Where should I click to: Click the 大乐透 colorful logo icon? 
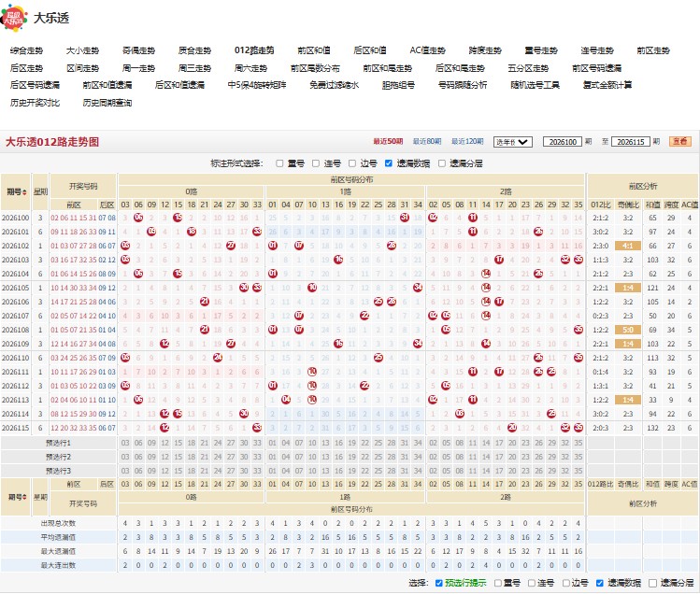(14, 18)
